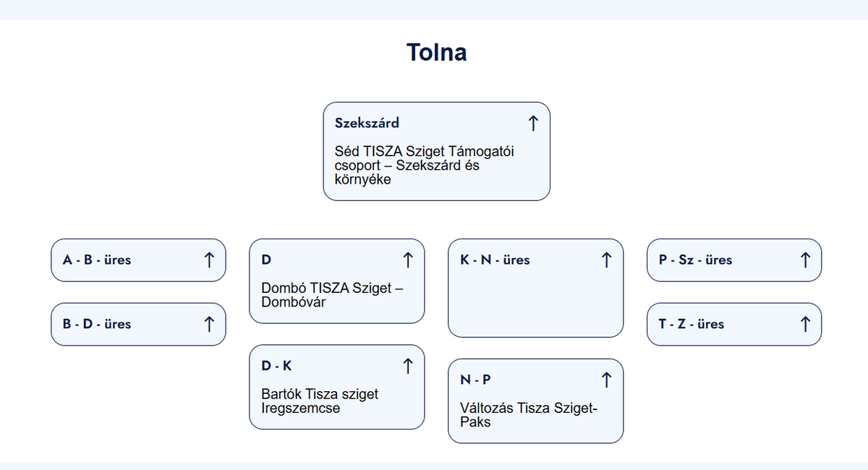
Task: Click the B - D - üres label
Action: point(97,324)
